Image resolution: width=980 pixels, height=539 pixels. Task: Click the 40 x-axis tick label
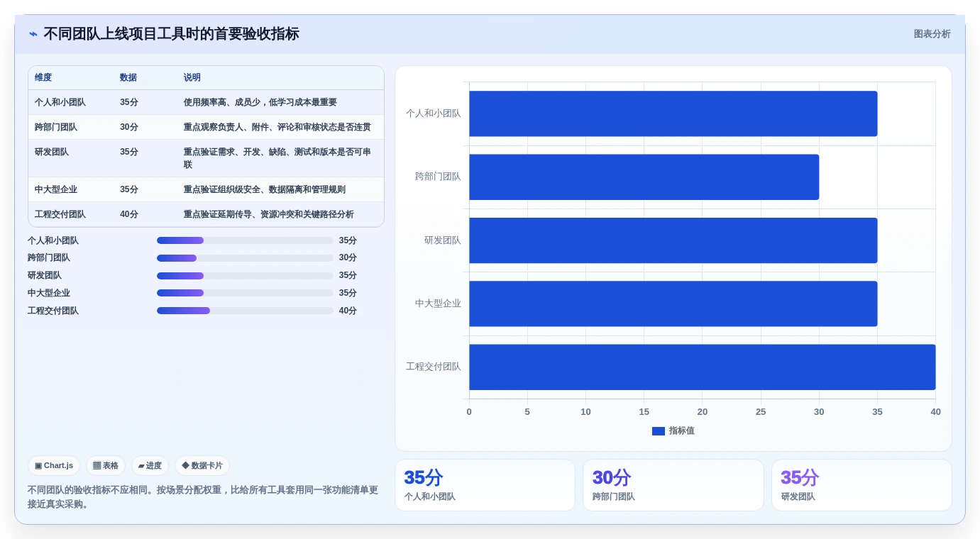[x=935, y=412]
